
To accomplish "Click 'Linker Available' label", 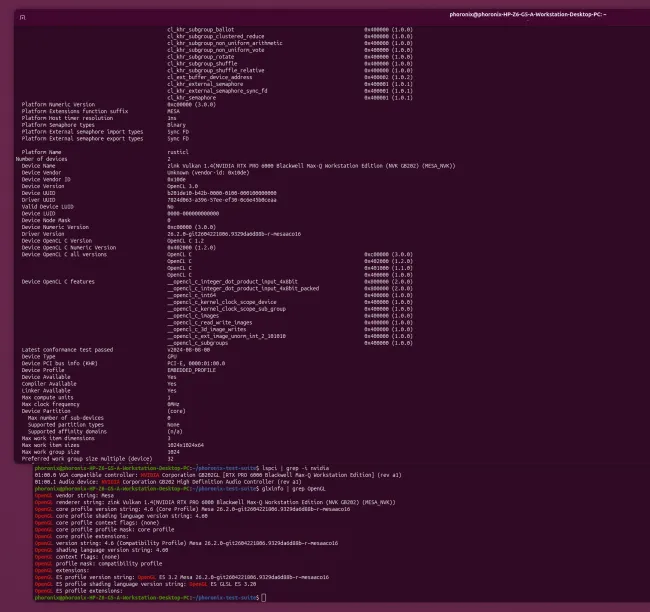I will [x=46, y=391].
